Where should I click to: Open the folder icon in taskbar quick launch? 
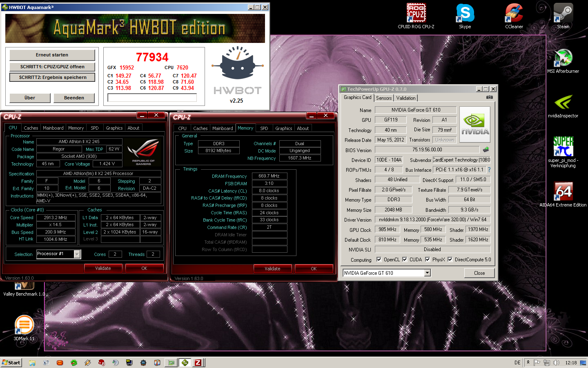click(32, 363)
